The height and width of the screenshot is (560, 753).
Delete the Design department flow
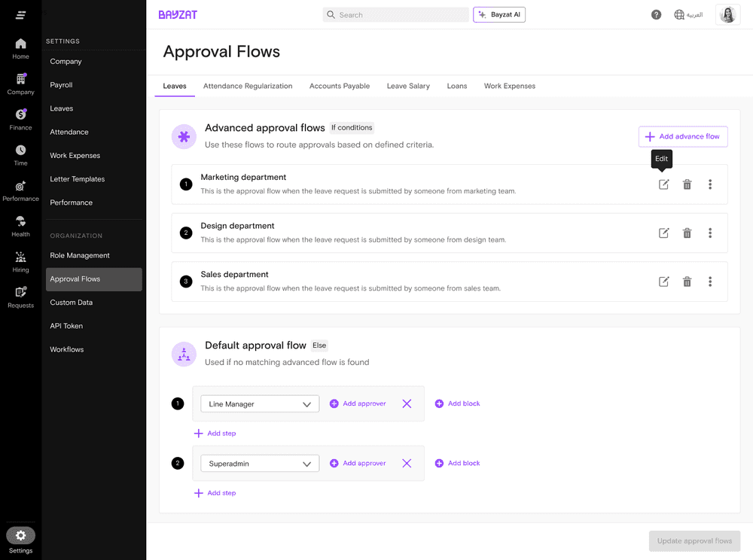(x=687, y=233)
